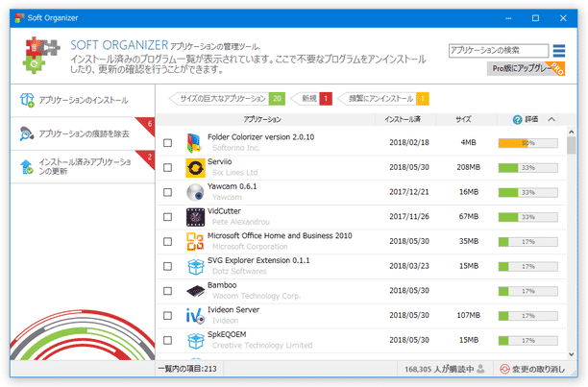Click the 107MB size value
This screenshot has height=387, width=588.
coord(468,316)
